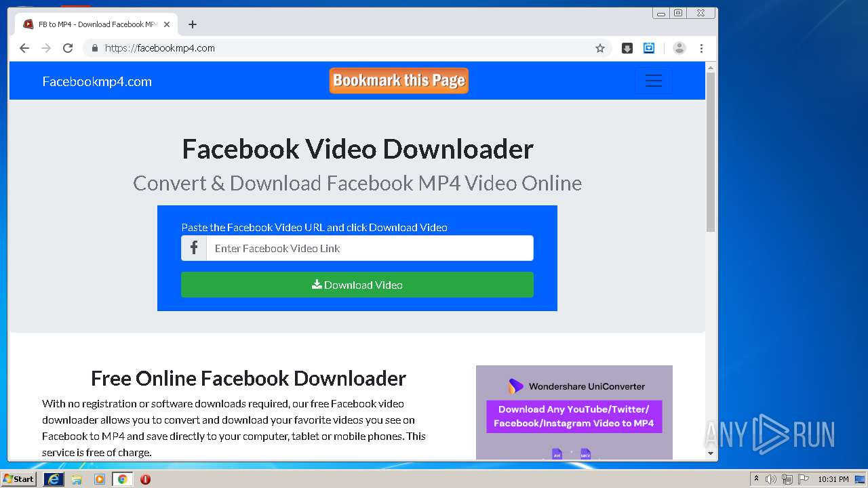Click the Facebook f icon beside input
The height and width of the screenshot is (488, 868).
(x=194, y=248)
